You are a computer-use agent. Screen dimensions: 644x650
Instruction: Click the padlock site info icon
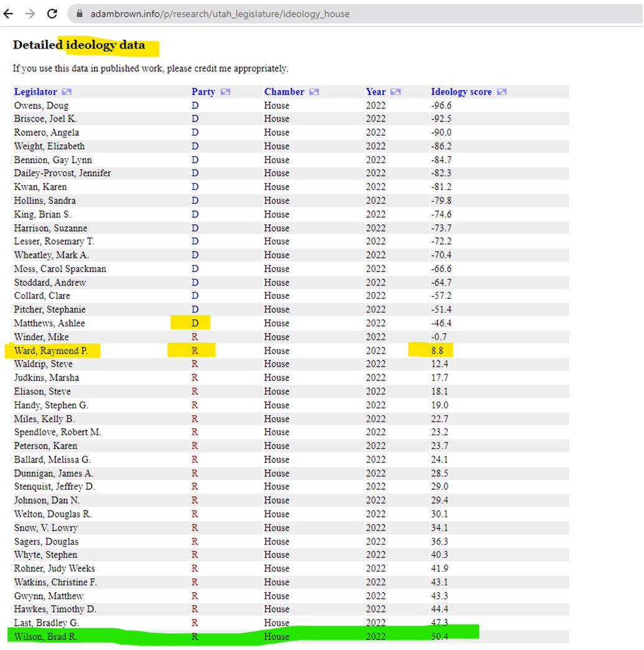click(80, 14)
